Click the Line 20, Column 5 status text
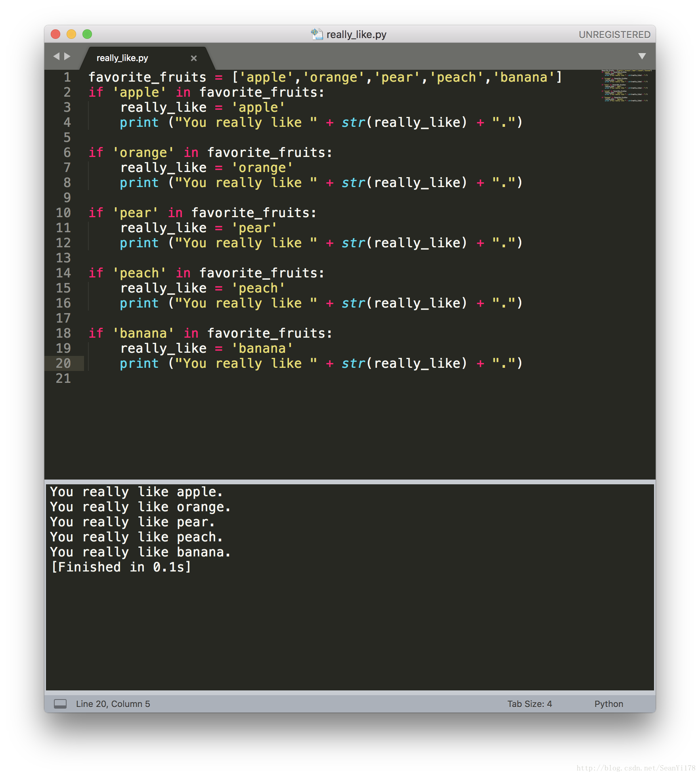The width and height of the screenshot is (700, 776). 113,704
